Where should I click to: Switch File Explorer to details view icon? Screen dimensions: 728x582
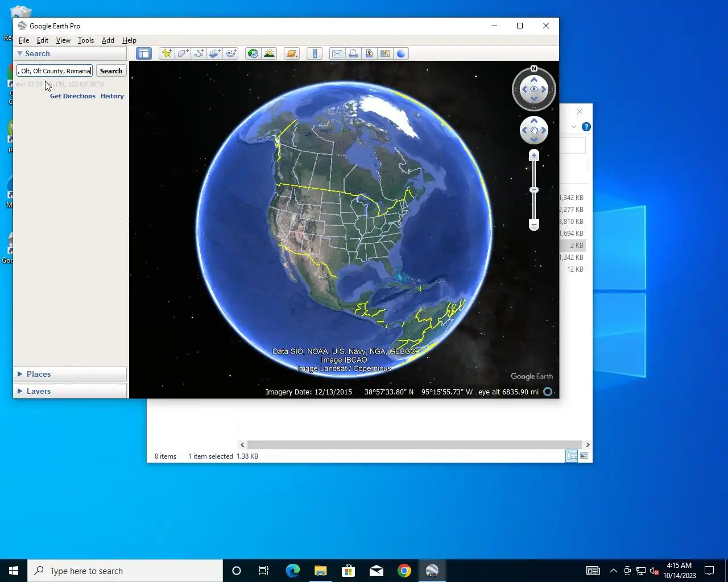pos(572,456)
